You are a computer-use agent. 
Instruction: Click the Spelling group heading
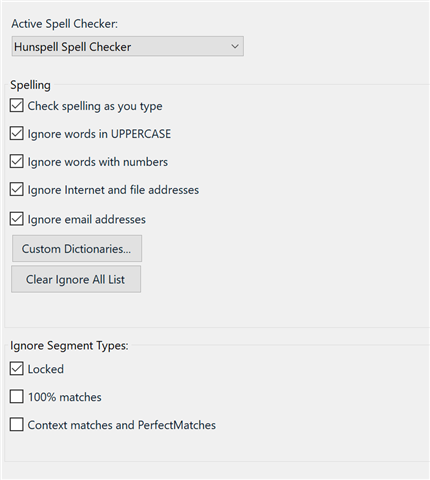point(30,85)
